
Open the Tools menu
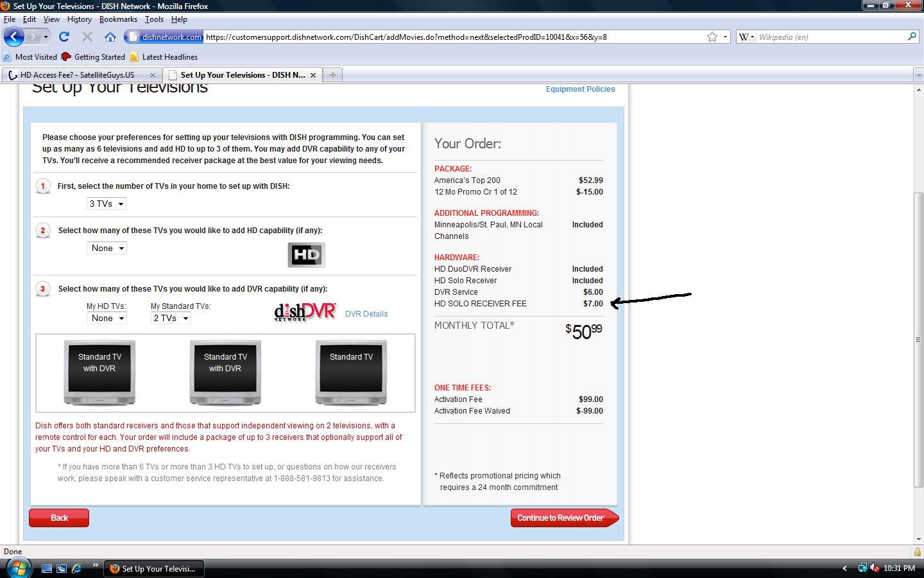(154, 19)
